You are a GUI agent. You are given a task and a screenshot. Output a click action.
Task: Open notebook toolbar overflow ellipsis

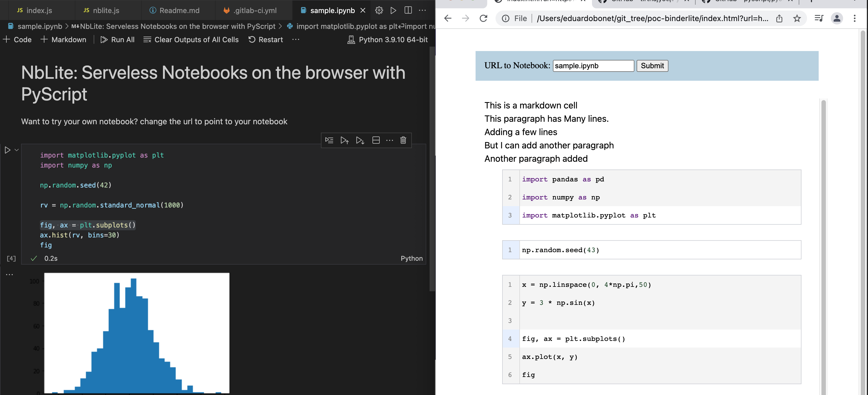296,40
